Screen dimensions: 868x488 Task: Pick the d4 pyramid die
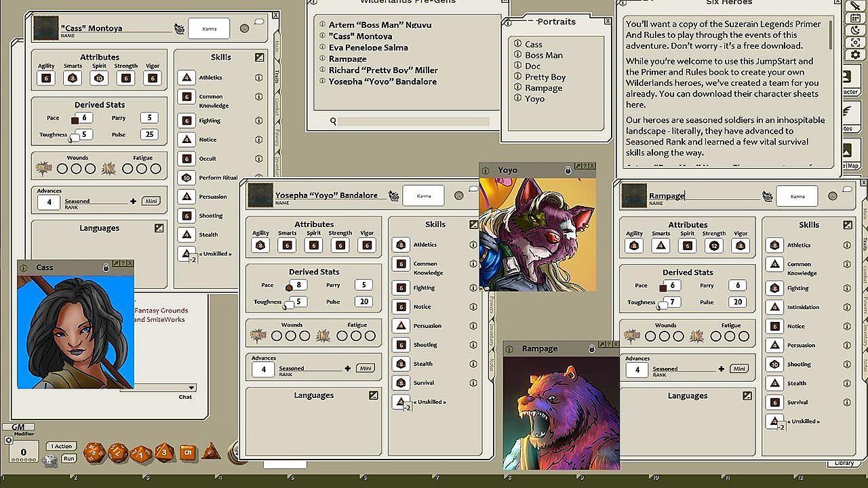pos(211,451)
